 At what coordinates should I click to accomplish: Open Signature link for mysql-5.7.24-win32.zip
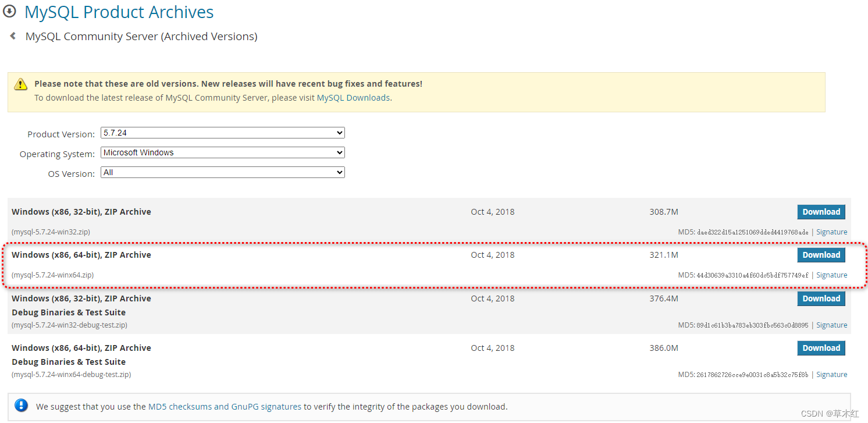pyautogui.click(x=831, y=232)
